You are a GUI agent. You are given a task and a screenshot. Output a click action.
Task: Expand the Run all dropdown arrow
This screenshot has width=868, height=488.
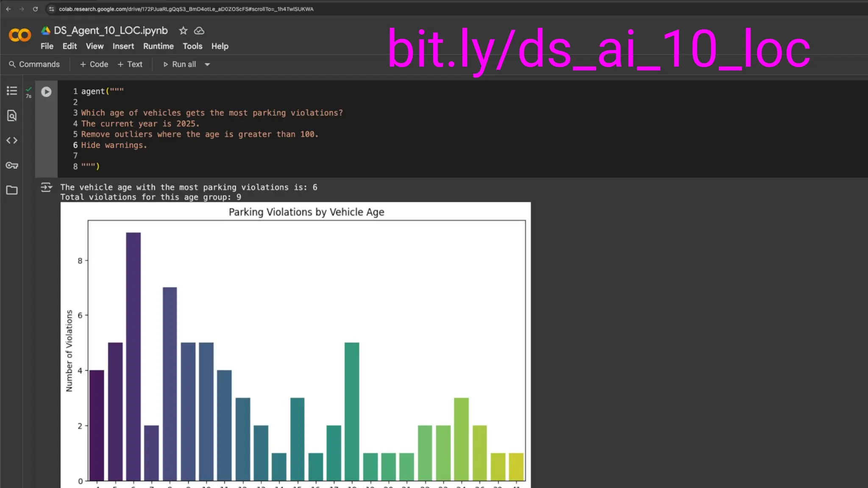coord(207,64)
